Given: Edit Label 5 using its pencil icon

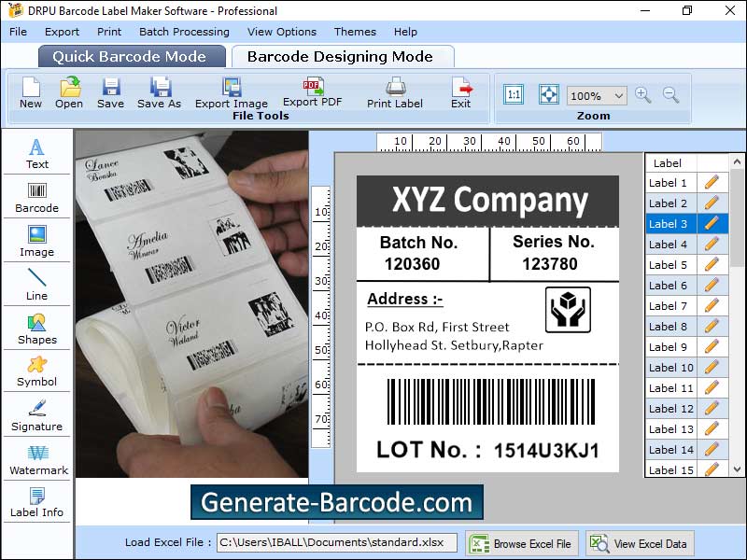Looking at the screenshot, I should pos(712,265).
